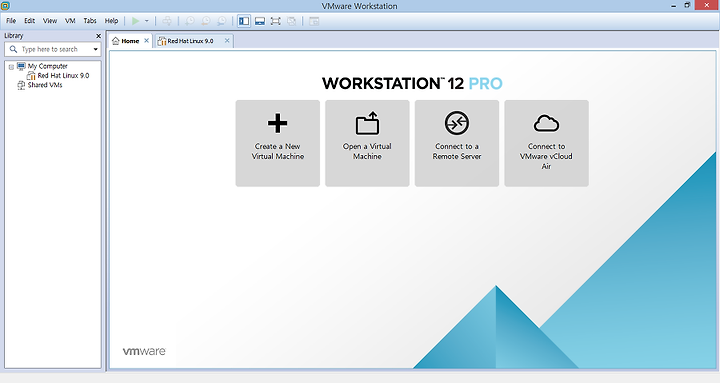Click the Connect to VMware vCloud Air tile
This screenshot has width=720, height=383.
546,143
